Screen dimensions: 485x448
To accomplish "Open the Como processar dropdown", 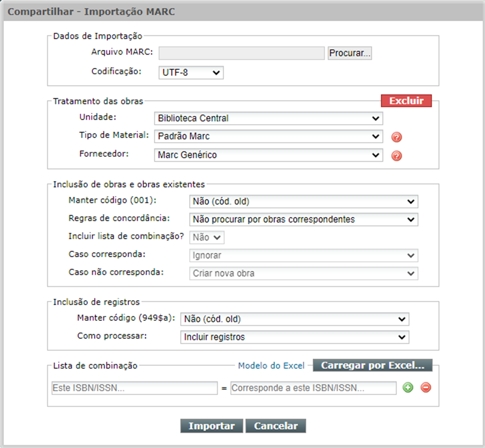I will 294,337.
